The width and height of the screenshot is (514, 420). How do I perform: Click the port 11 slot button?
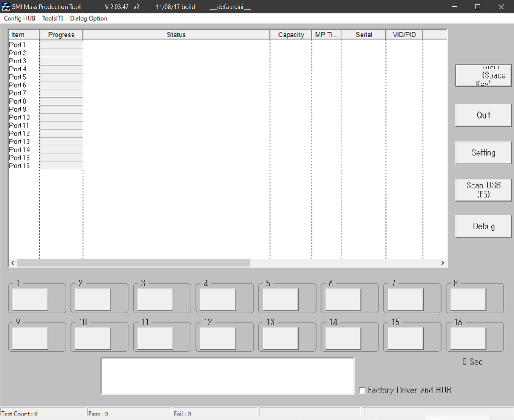coord(155,338)
